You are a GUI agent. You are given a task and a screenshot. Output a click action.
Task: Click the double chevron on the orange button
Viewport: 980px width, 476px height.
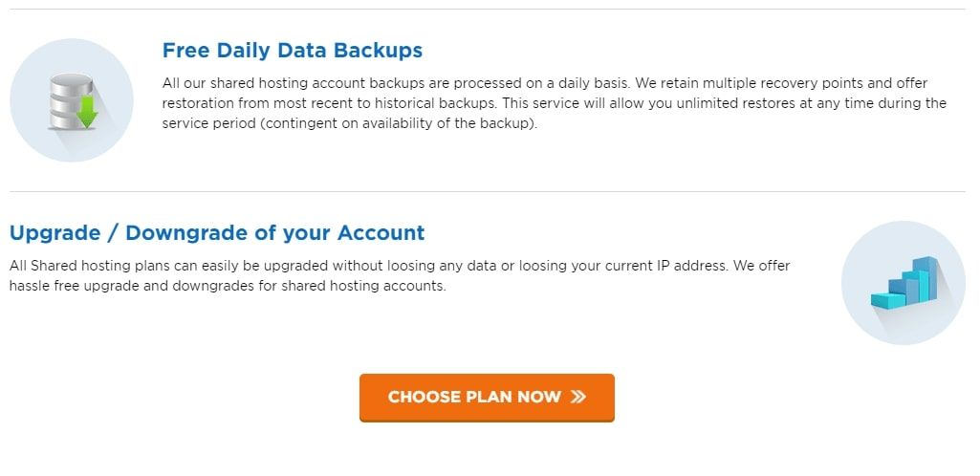(577, 397)
